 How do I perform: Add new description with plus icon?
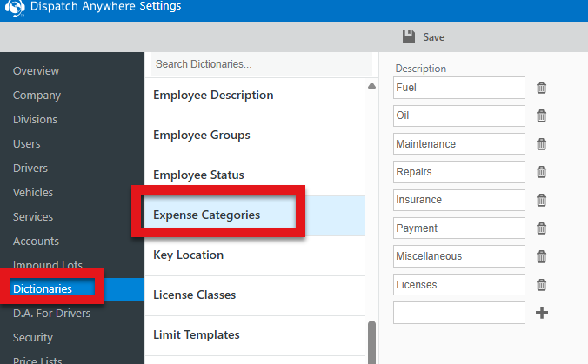coord(542,313)
